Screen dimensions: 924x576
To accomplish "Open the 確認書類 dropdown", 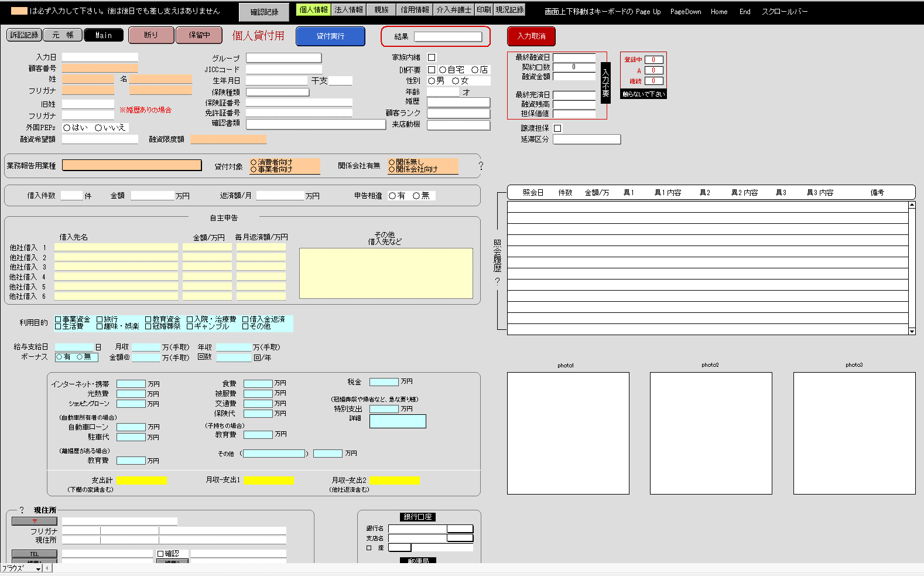I will 316,124.
